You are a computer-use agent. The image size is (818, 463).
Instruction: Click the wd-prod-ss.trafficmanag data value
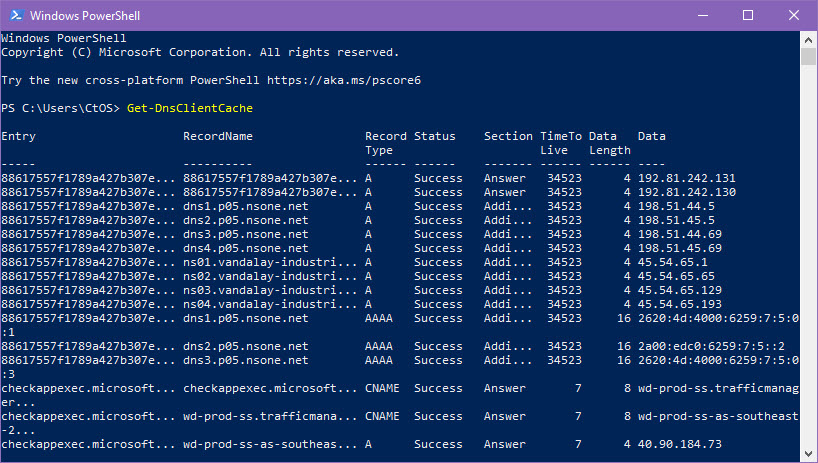coord(718,388)
